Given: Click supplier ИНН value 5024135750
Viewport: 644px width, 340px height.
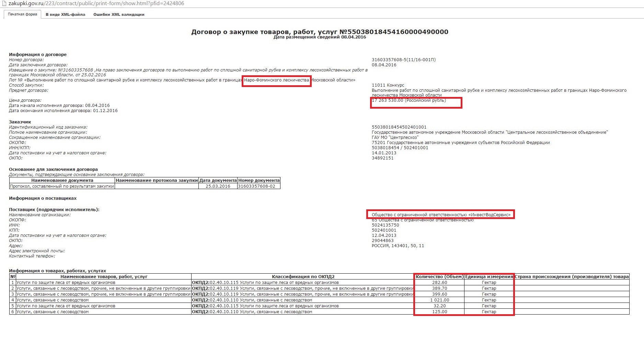Looking at the screenshot, I should coord(386,225).
